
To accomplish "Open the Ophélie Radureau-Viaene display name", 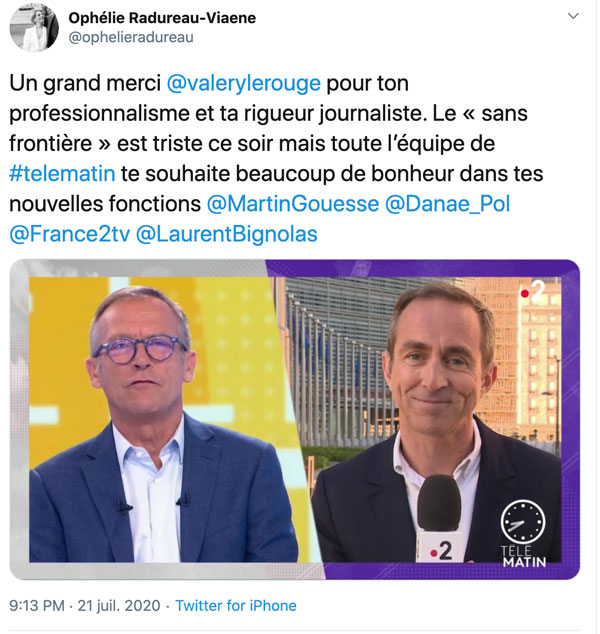I will click(x=162, y=18).
